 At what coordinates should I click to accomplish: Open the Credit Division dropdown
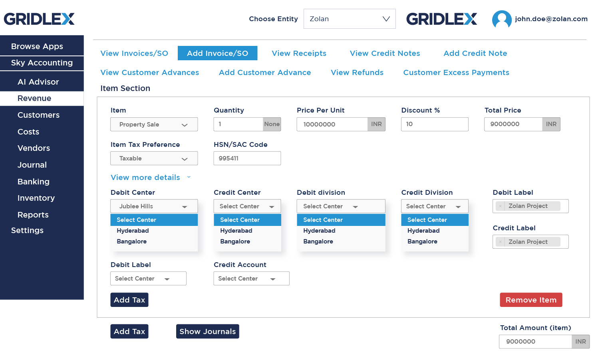(x=435, y=206)
